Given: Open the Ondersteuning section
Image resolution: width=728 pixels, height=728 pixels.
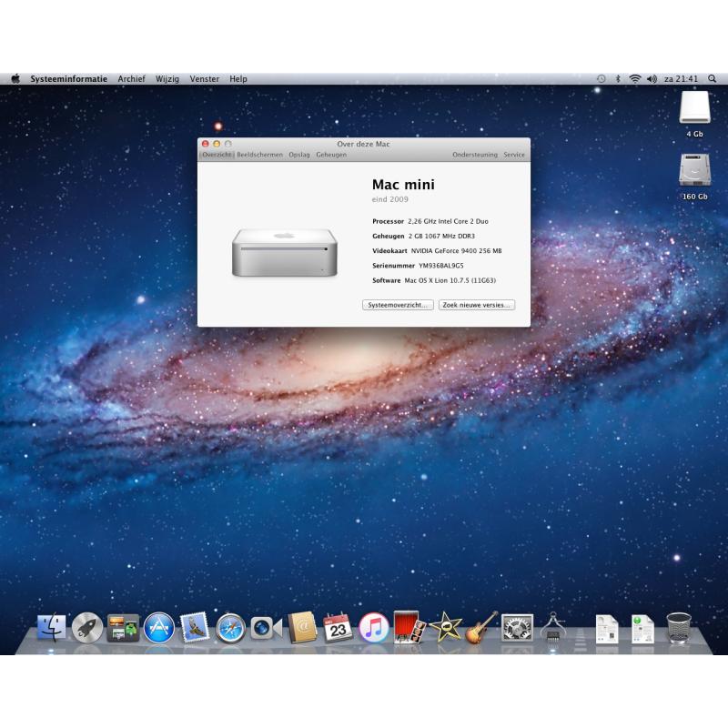Looking at the screenshot, I should [x=475, y=155].
